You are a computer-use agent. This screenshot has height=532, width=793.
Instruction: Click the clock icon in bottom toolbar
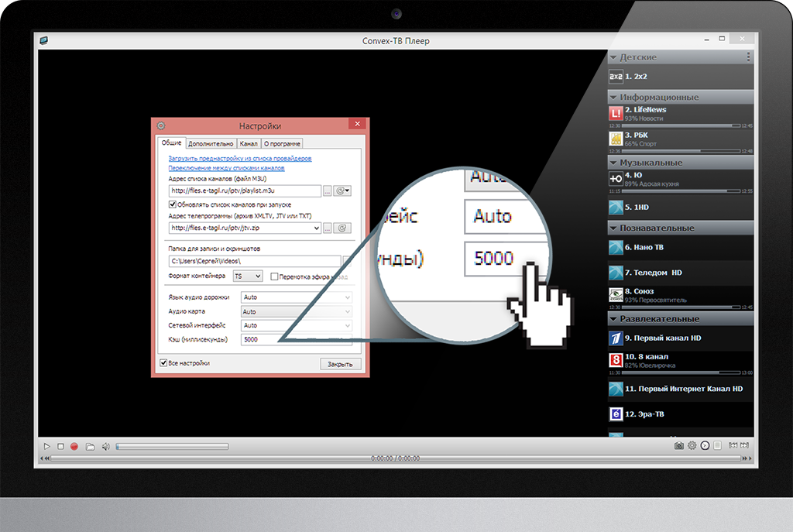point(705,446)
